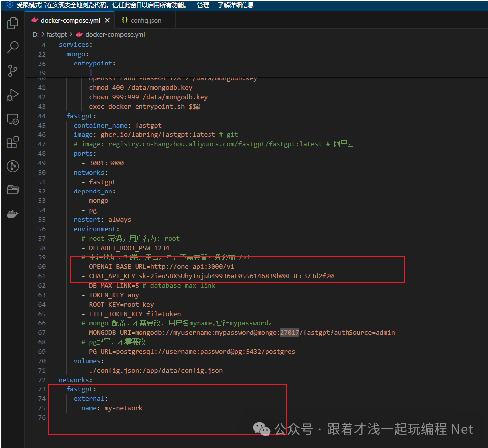Open the Docker view whale icon
This screenshot has height=448, width=488.
click(13, 214)
